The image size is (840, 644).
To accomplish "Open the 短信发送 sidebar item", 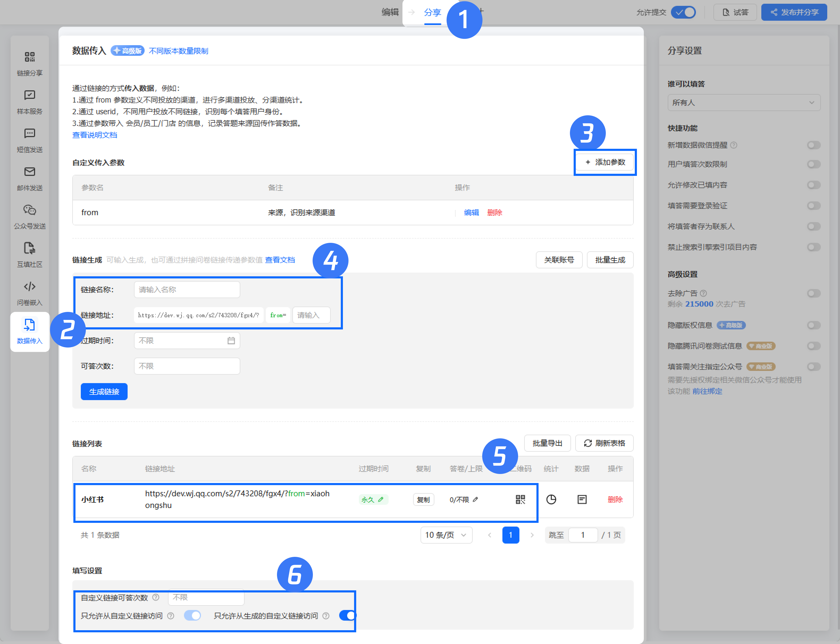I will (30, 140).
